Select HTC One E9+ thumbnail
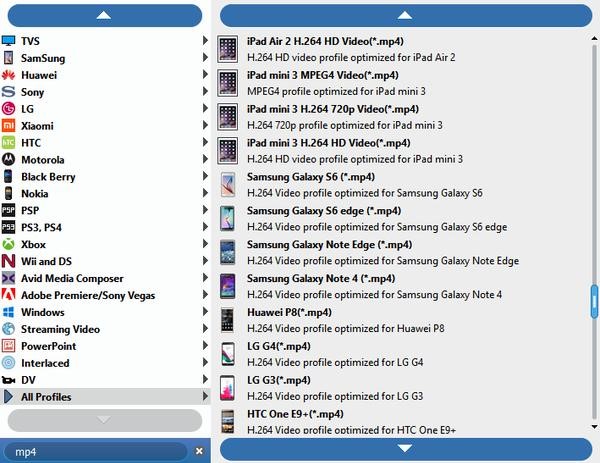 point(228,421)
